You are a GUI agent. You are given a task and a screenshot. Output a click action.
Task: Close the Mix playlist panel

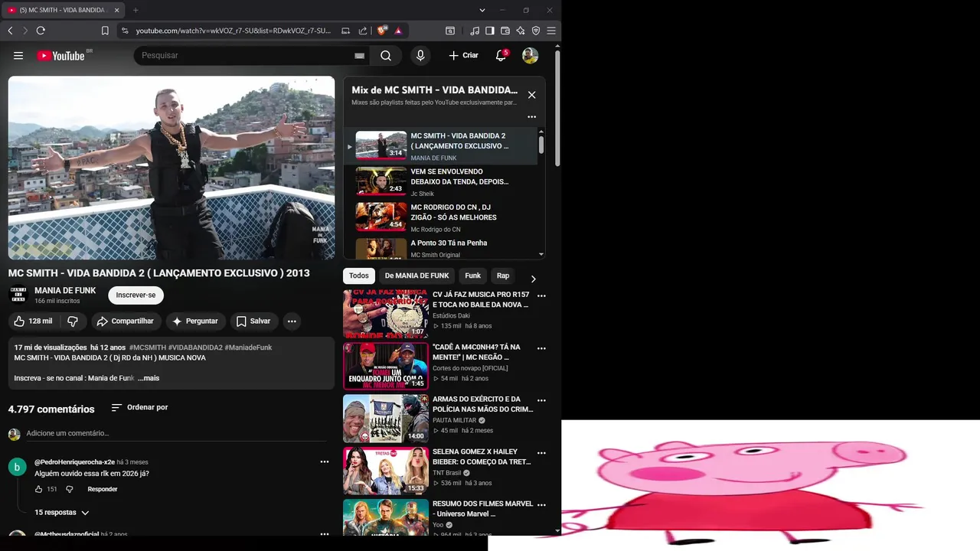(x=531, y=95)
